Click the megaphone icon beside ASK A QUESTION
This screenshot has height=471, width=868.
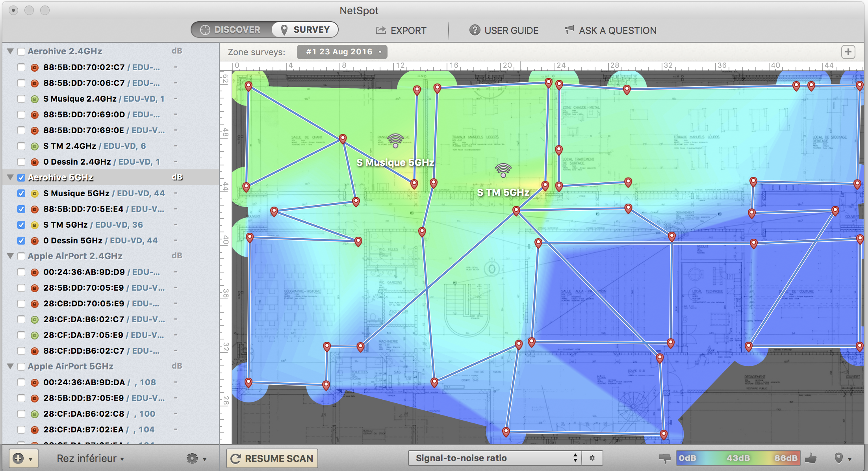569,30
